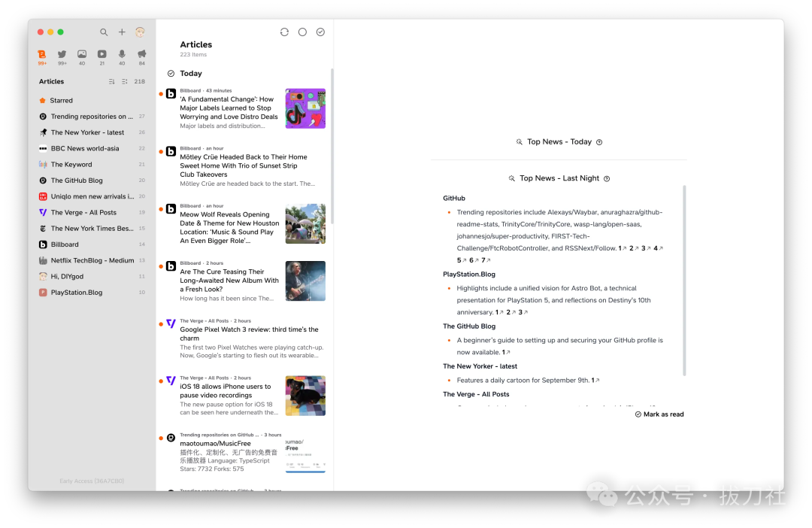Image resolution: width=812 pixels, height=528 pixels.
Task: Click the Top News - Today heading
Action: click(x=559, y=142)
